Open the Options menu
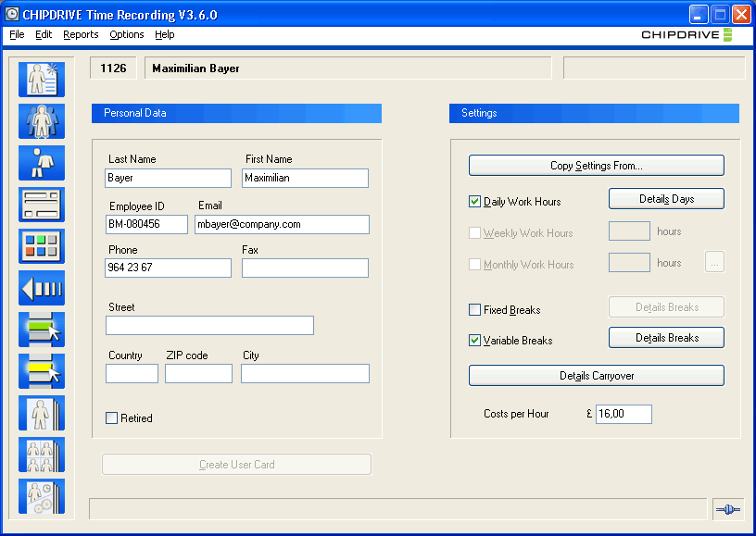The width and height of the screenshot is (756, 536). (126, 34)
